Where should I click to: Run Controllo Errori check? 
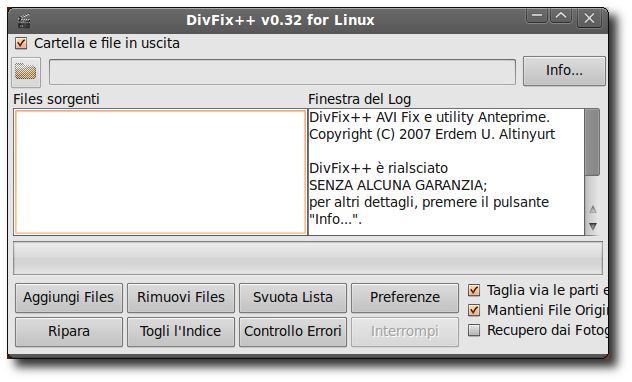[x=293, y=332]
